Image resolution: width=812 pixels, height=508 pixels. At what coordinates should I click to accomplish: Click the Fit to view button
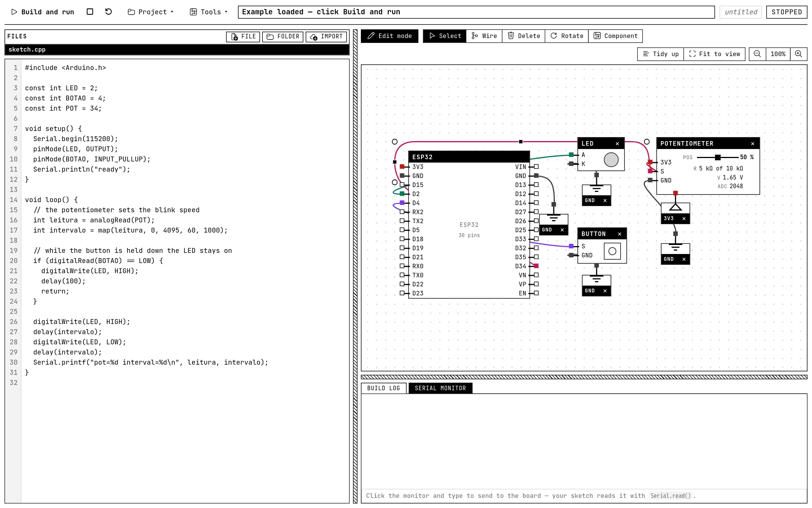point(715,54)
